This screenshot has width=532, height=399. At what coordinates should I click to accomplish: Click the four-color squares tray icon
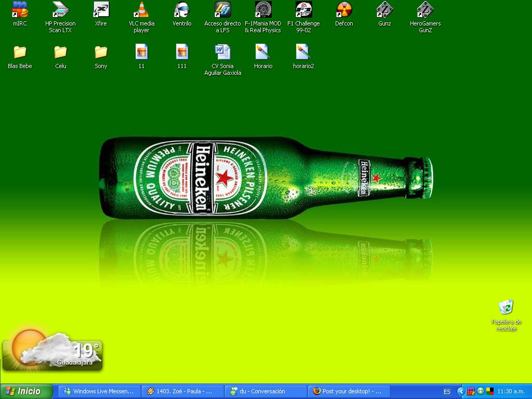click(489, 392)
